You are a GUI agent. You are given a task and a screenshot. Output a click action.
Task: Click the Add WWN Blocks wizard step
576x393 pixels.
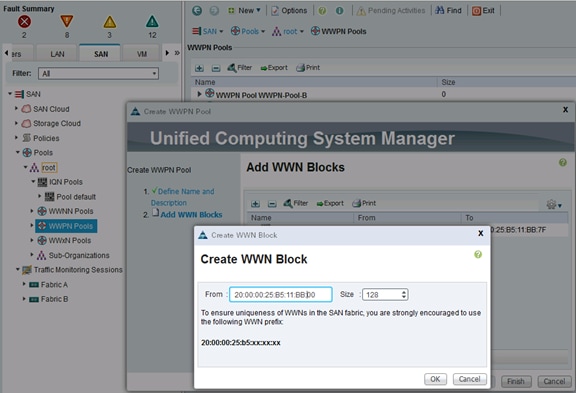tap(191, 214)
